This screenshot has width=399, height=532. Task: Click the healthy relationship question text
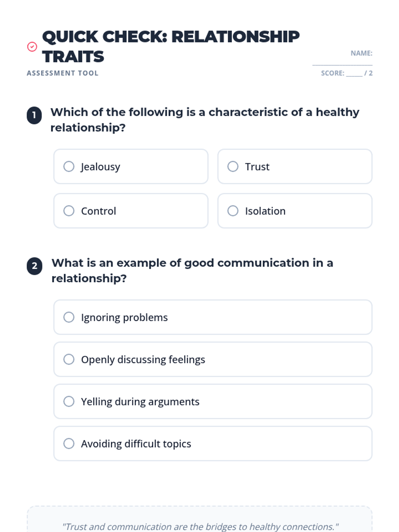pyautogui.click(x=205, y=120)
